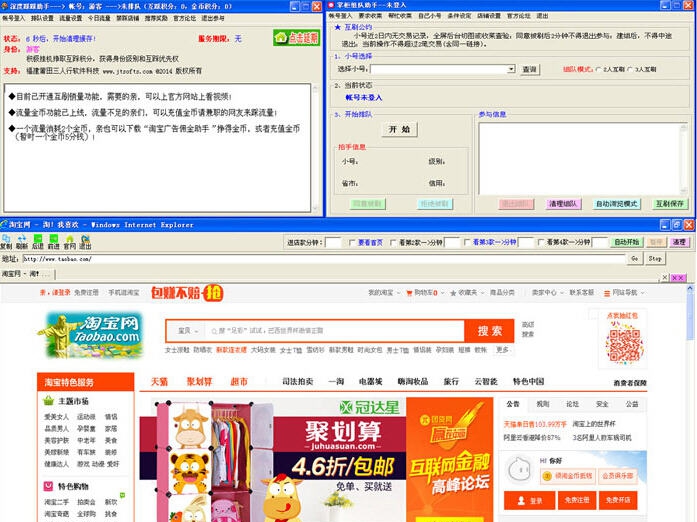Click the 前进 forward icon in browser toolbar
This screenshot has width=697, height=522.
(54, 239)
